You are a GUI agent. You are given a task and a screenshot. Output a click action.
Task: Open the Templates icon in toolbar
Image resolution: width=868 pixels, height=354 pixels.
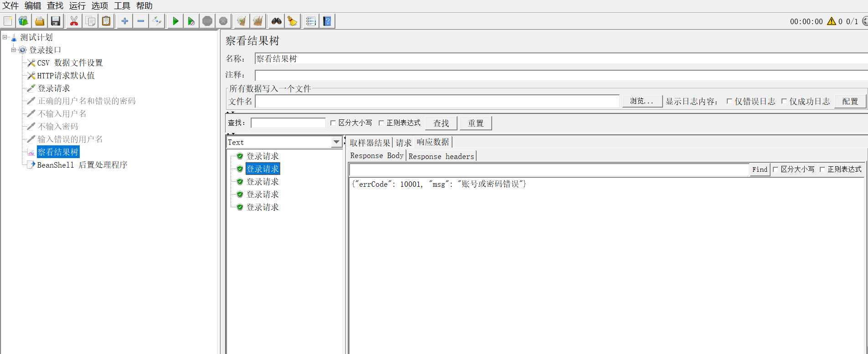(23, 21)
